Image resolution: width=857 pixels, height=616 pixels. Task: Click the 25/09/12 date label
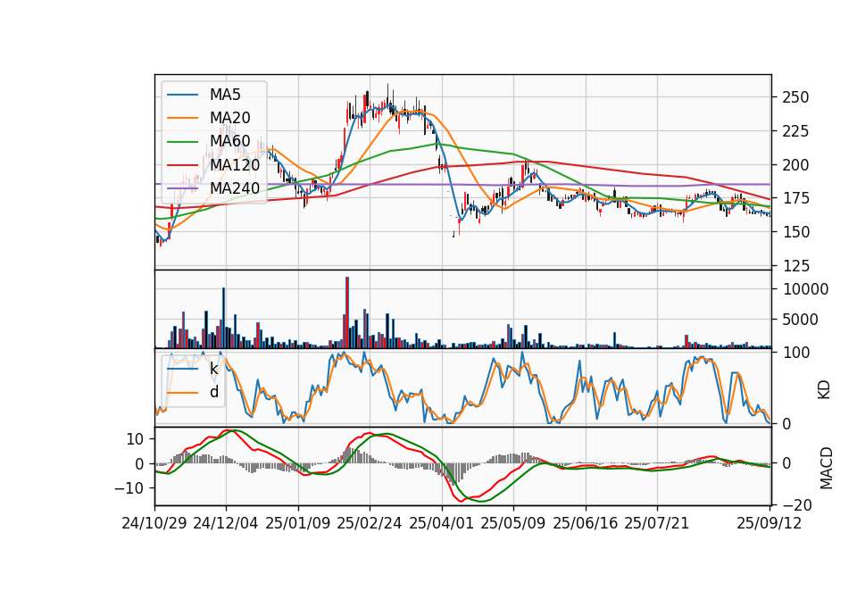tap(769, 523)
